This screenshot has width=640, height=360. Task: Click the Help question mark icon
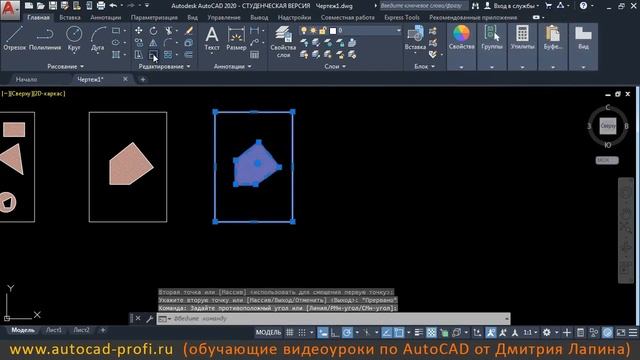[583, 6]
